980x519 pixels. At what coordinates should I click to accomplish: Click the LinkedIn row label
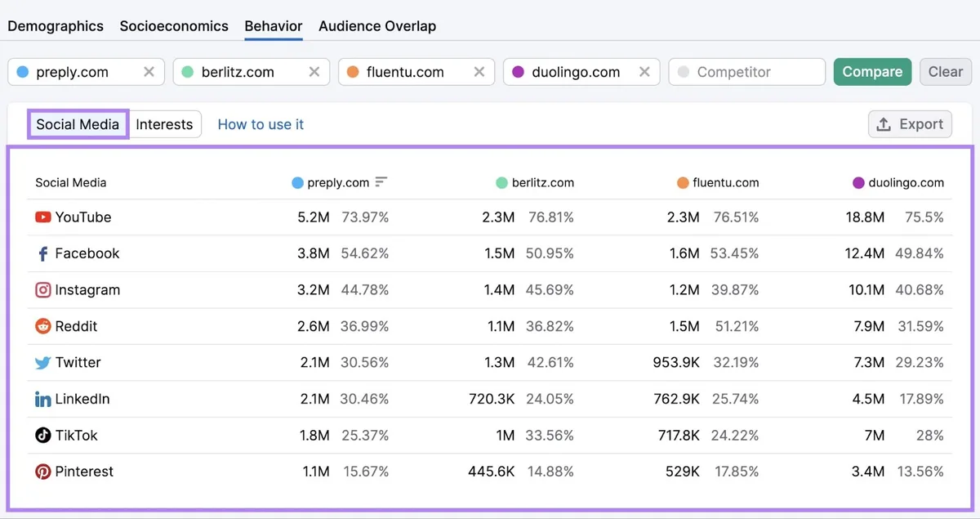tap(82, 399)
